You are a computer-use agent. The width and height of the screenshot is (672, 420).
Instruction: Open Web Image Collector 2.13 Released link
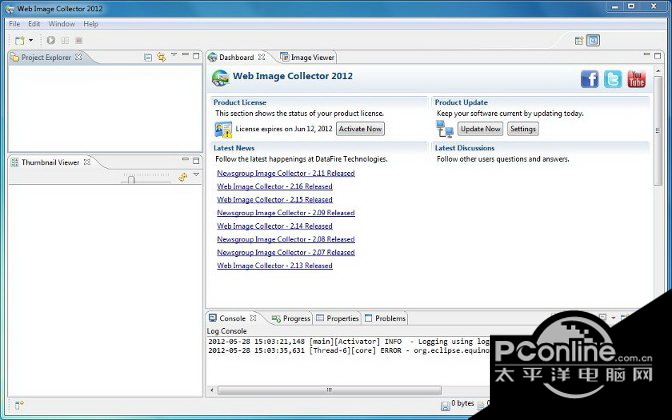(x=275, y=266)
